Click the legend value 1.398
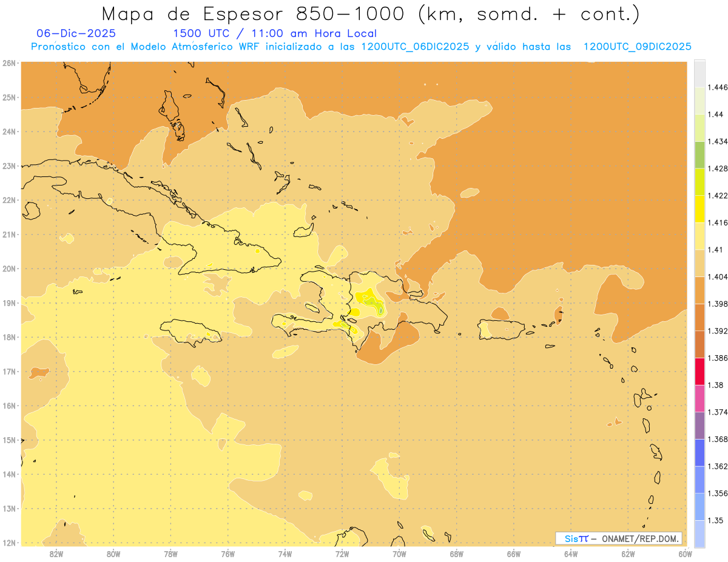This screenshot has height=562, width=728. pyautogui.click(x=718, y=304)
